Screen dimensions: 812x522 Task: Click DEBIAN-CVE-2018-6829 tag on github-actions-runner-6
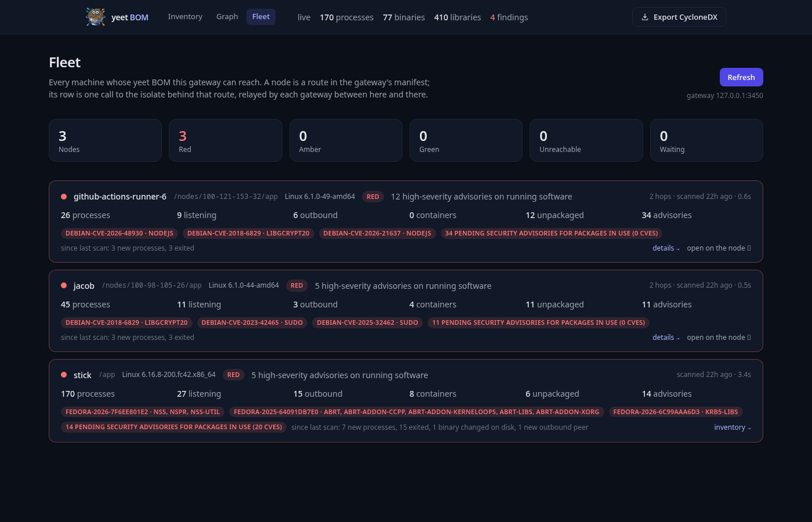point(248,233)
